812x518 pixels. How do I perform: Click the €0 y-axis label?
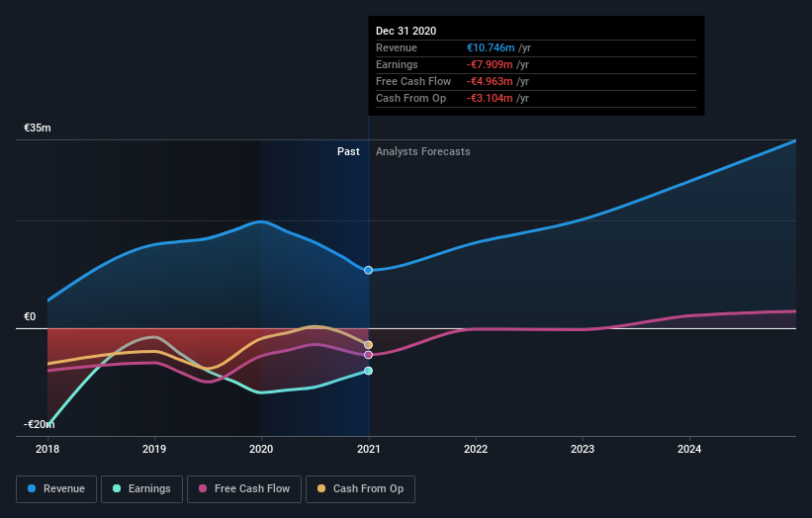(x=30, y=316)
